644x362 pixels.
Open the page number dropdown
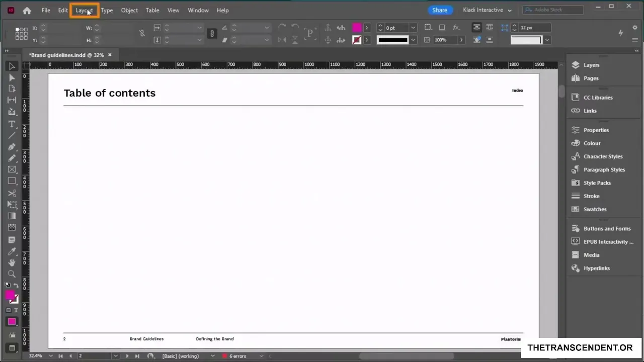coord(116,356)
